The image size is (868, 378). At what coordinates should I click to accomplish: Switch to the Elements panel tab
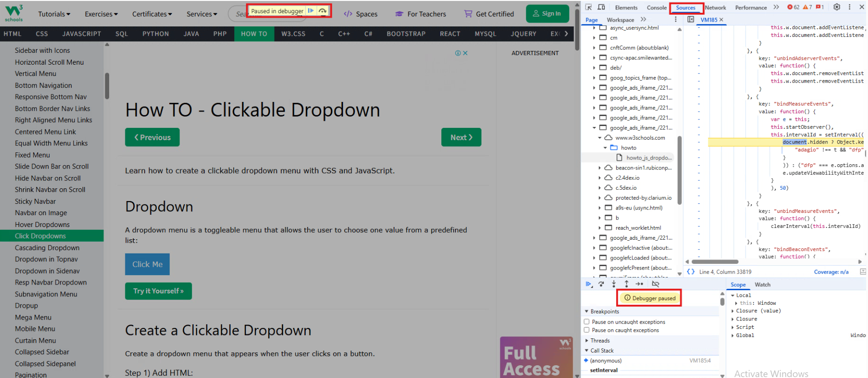[626, 8]
